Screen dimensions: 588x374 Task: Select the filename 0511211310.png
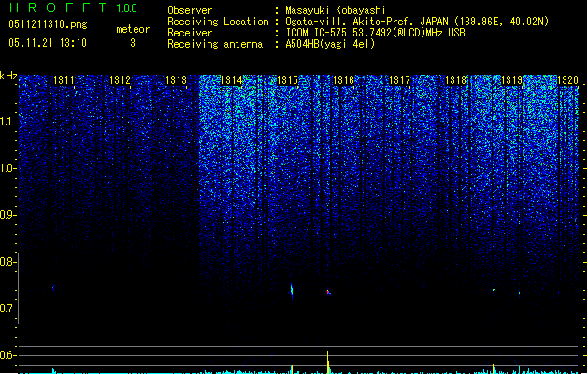(x=48, y=24)
